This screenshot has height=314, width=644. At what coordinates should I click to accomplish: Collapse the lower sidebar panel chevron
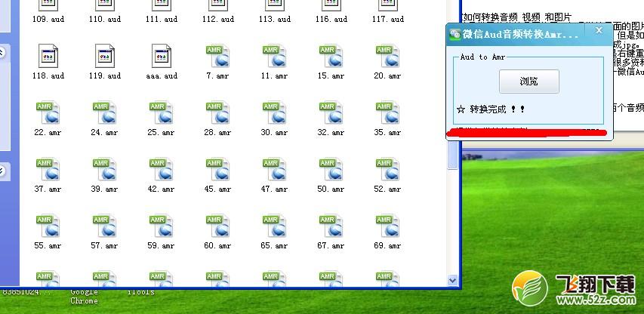(x=2, y=171)
